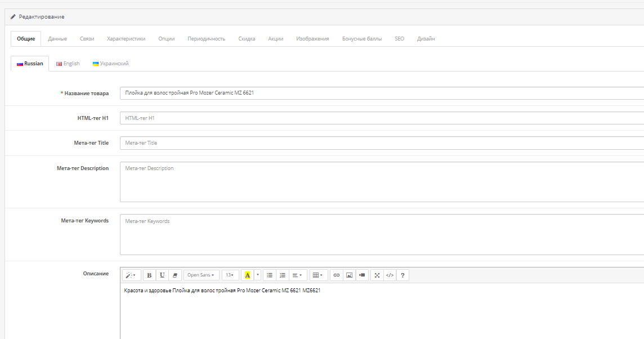Open the Изображения tab
This screenshot has width=644, height=339.
tap(312, 39)
